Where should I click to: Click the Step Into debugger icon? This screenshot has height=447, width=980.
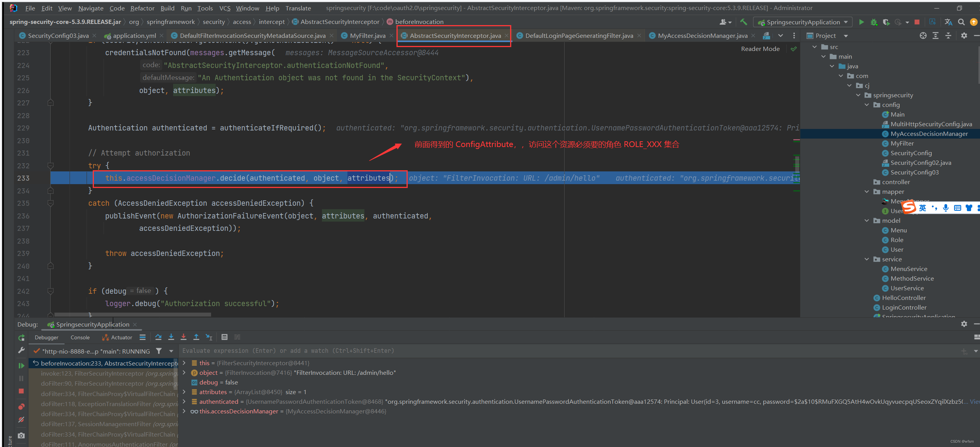pos(171,337)
